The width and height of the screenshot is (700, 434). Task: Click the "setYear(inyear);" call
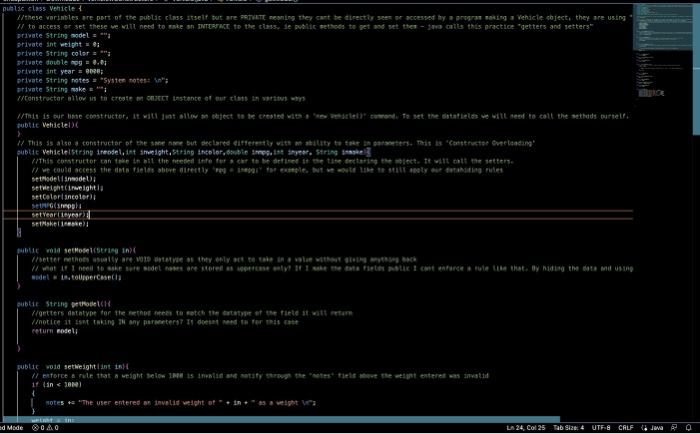[60, 214]
